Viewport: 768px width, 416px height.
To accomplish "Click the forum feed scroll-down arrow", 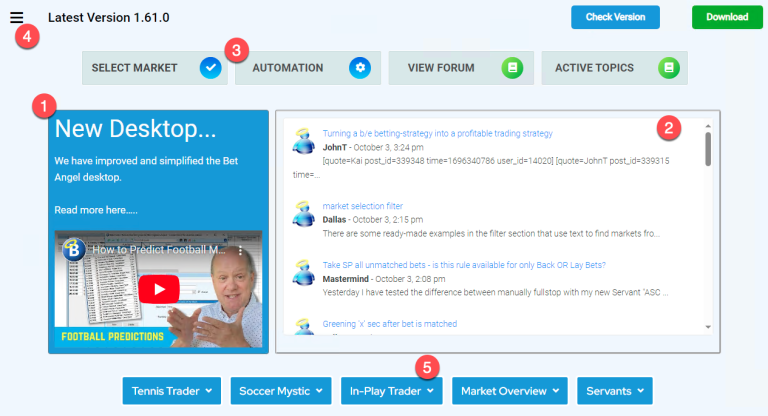I will coord(708,327).
